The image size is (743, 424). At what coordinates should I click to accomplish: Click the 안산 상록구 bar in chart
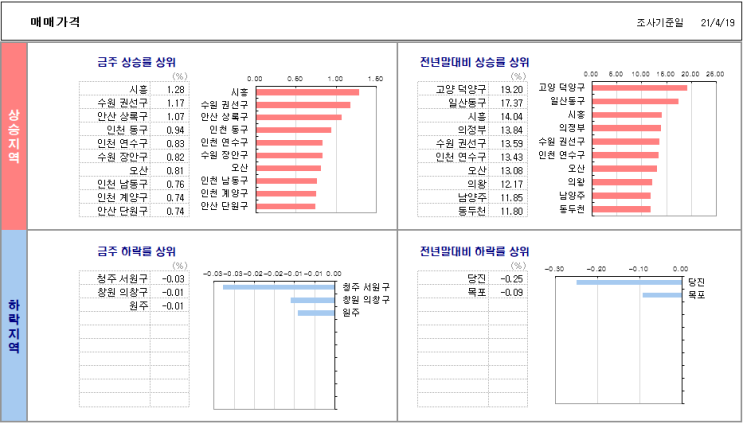299,117
